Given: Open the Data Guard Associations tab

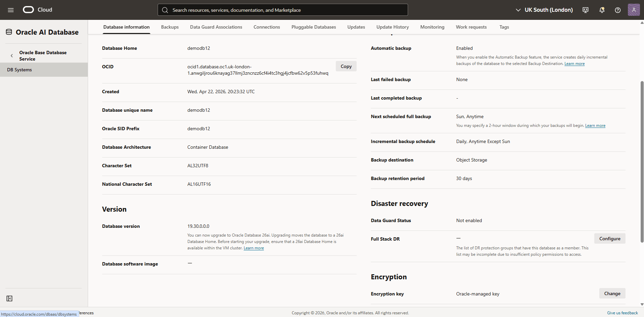Looking at the screenshot, I should click(x=216, y=27).
